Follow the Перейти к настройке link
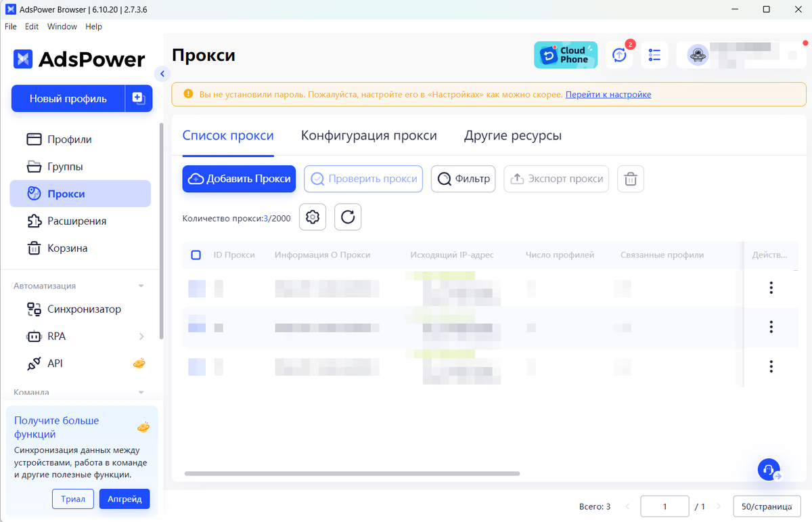This screenshot has width=812, height=522. 608,95
